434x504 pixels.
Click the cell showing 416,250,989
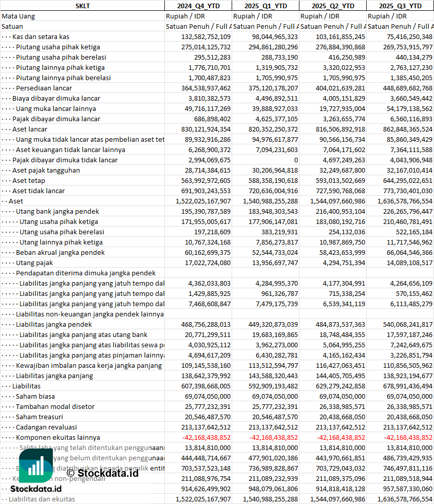click(x=347, y=57)
